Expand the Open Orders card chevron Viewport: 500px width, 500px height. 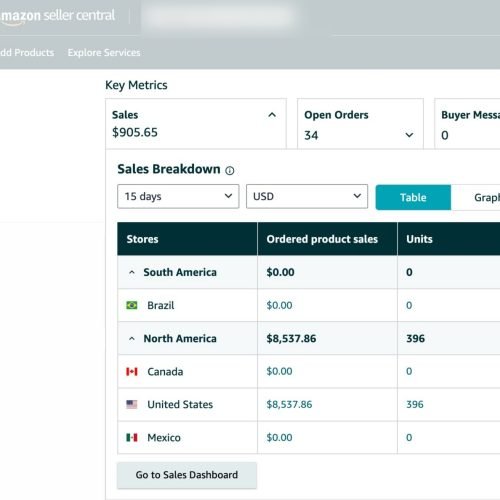tap(409, 135)
